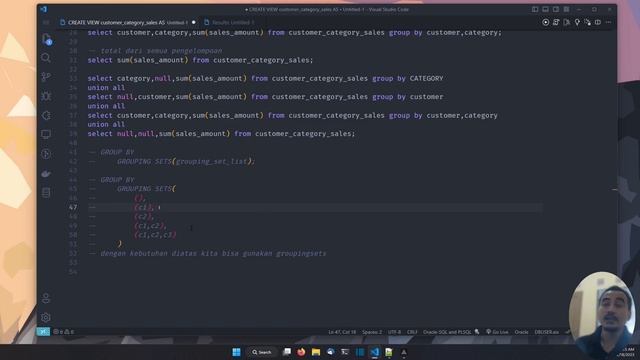Open the Remote Explorer monitor icon

tap(46, 134)
